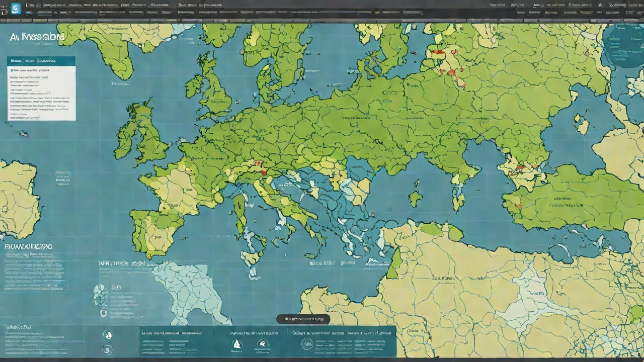644x362 pixels.
Task: Select the circular emblem in the bottom statistics bar
Action: pyautogui.click(x=307, y=344)
